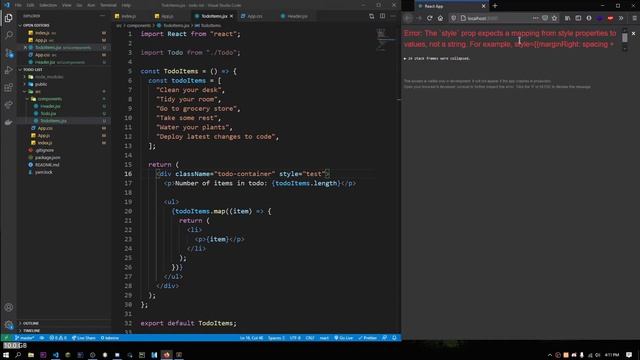Screen dimensions: 640x360
Task: Open File Explorer from taskbar
Action: (x=31, y=355)
